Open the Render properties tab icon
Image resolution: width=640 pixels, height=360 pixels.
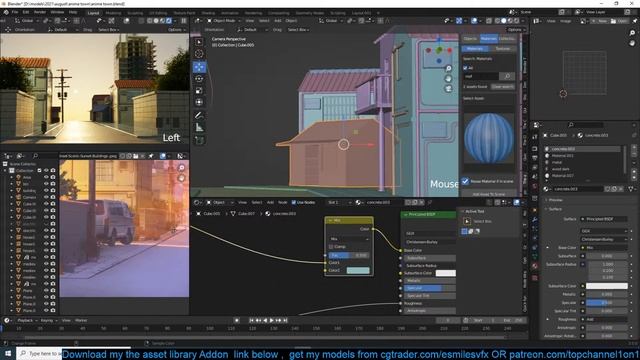[x=535, y=149]
